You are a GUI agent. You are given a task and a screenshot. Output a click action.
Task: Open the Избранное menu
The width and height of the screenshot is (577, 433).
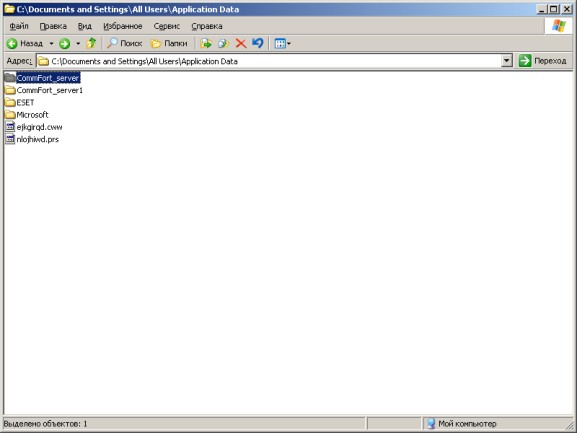(123, 26)
